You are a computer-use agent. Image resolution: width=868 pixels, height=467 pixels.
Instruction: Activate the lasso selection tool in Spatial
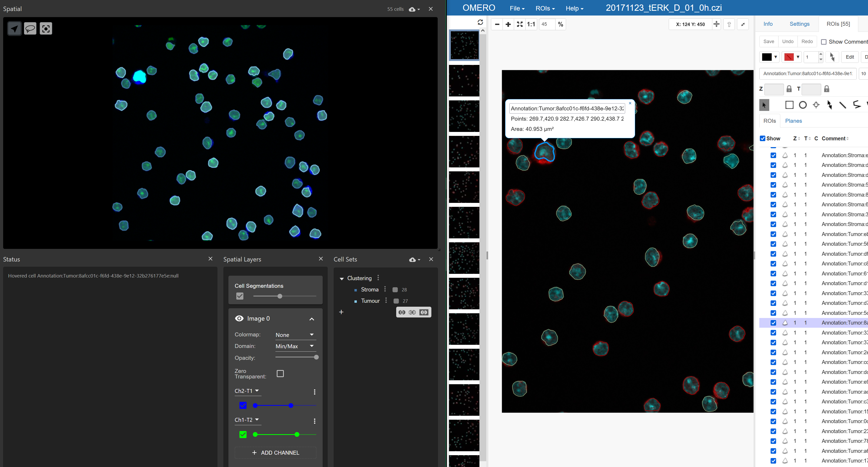(x=30, y=29)
